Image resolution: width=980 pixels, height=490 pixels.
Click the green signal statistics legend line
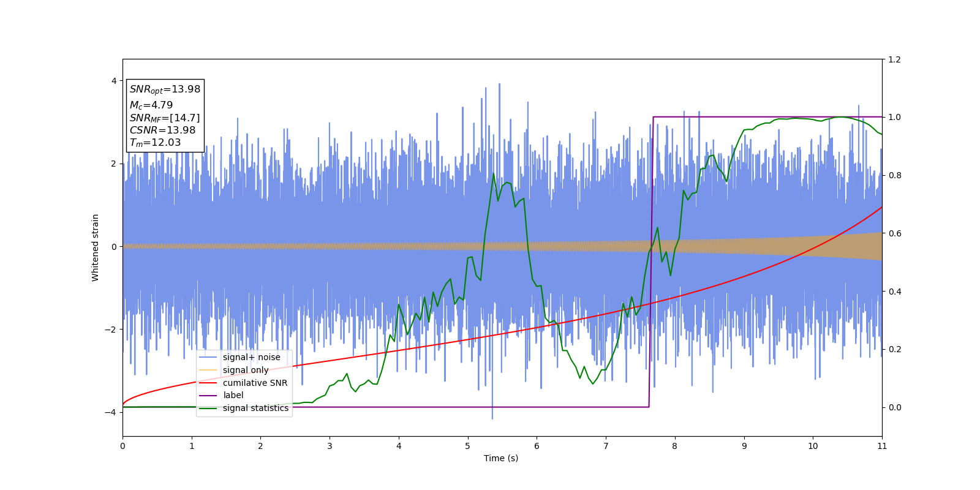point(208,408)
